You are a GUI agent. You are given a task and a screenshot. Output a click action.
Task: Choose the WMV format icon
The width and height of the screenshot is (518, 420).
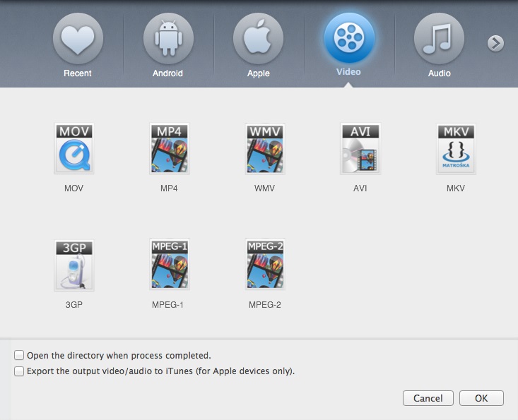point(265,148)
